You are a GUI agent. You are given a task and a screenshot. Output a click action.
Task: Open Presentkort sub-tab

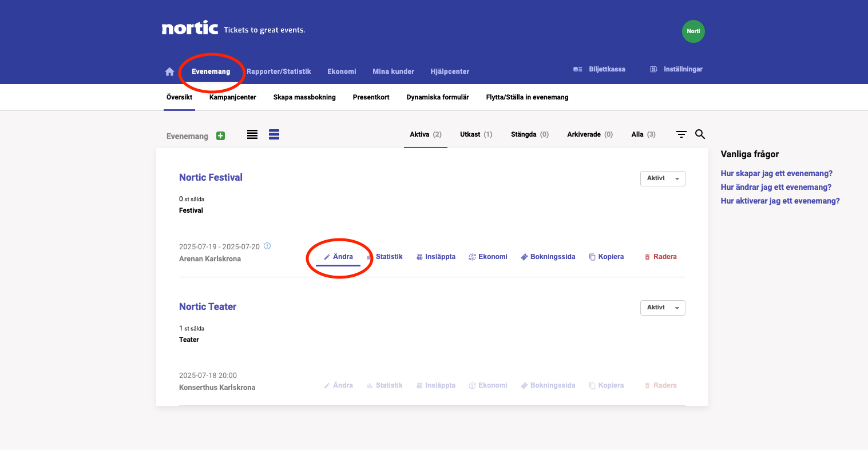[371, 97]
